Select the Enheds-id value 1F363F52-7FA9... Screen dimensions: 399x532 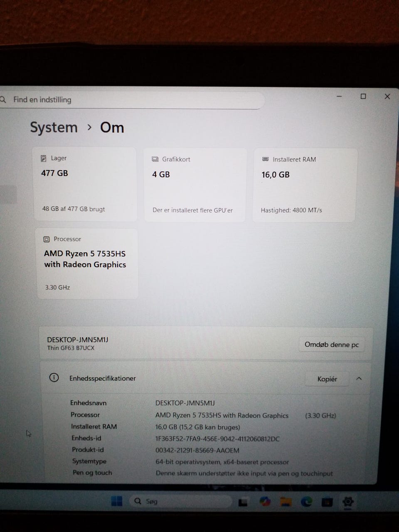tap(217, 439)
